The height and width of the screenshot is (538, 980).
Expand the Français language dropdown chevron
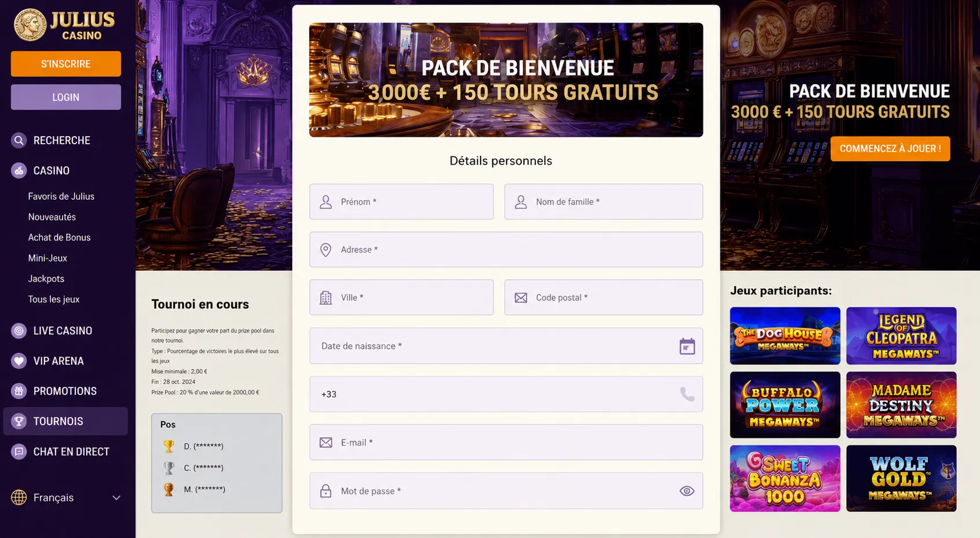[x=116, y=497]
